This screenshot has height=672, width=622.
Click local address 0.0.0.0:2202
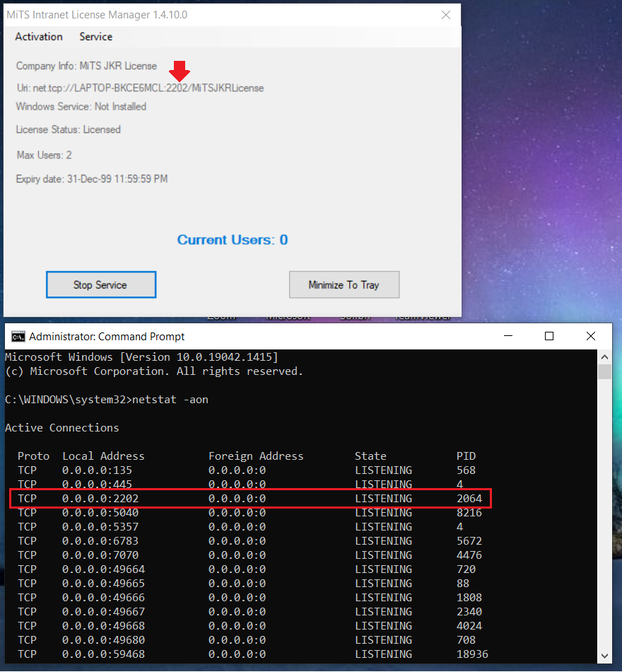(x=100, y=499)
